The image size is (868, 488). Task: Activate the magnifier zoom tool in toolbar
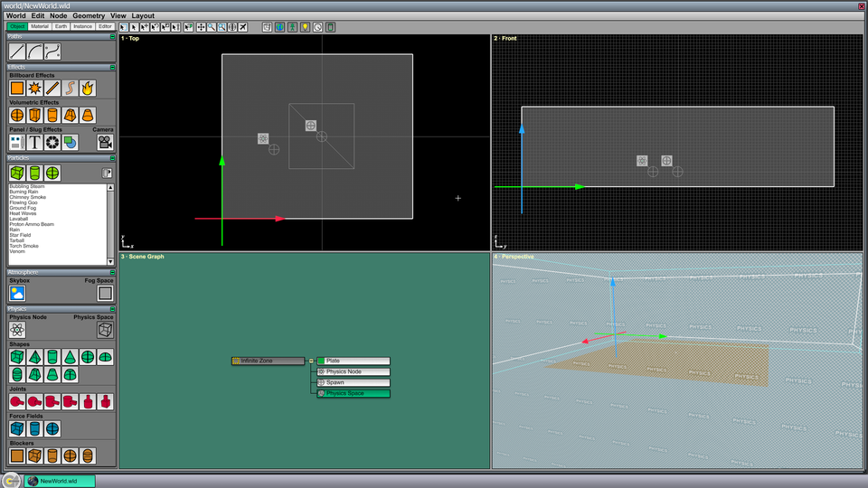tap(212, 27)
